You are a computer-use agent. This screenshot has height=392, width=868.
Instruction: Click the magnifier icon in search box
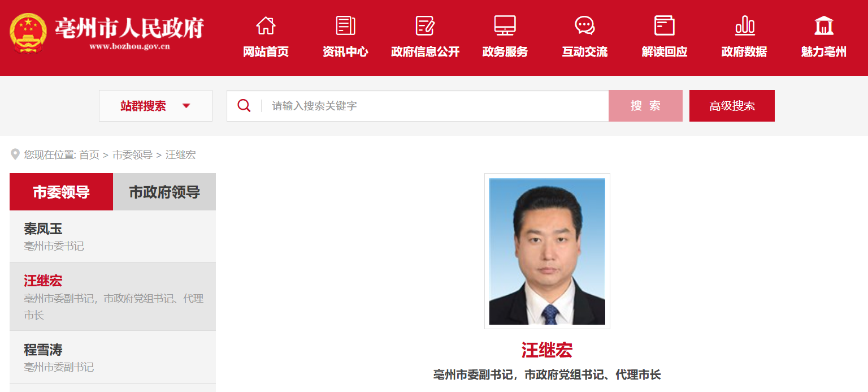[x=244, y=106]
